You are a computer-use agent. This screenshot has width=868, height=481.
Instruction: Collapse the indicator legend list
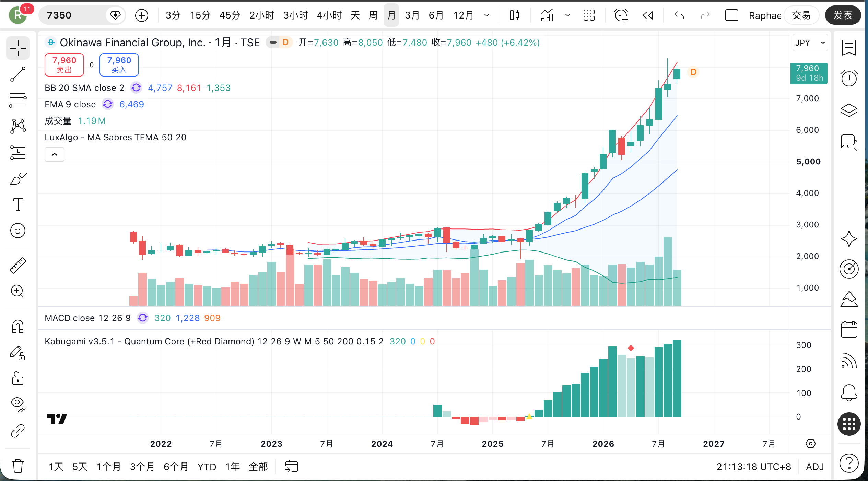pyautogui.click(x=55, y=155)
